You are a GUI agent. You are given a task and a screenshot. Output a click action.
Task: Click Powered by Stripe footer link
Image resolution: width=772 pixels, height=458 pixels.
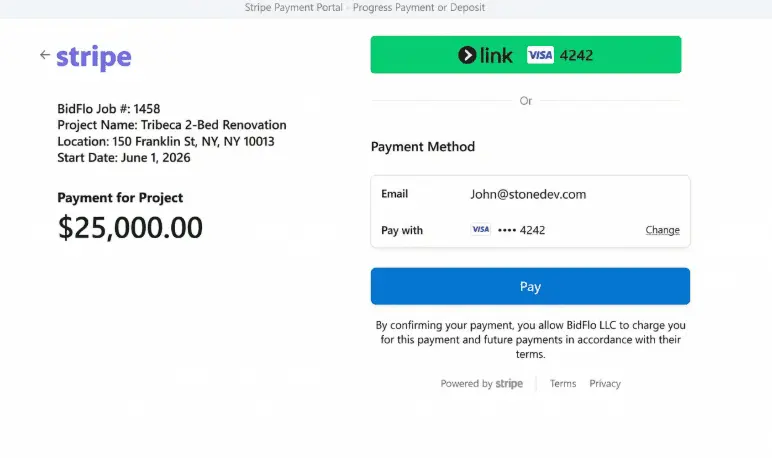click(x=482, y=384)
